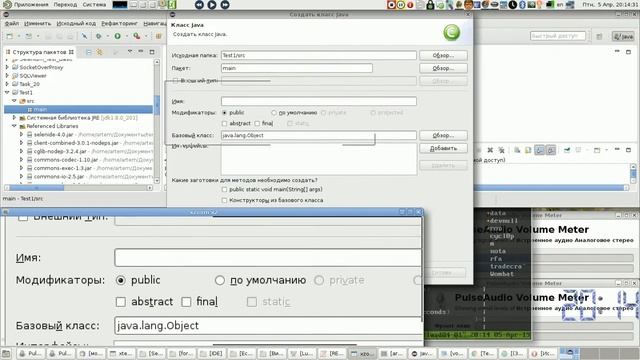This screenshot has width=640, height=360.
Task: Click Обзор next to Исходная папка
Action: [x=443, y=55]
